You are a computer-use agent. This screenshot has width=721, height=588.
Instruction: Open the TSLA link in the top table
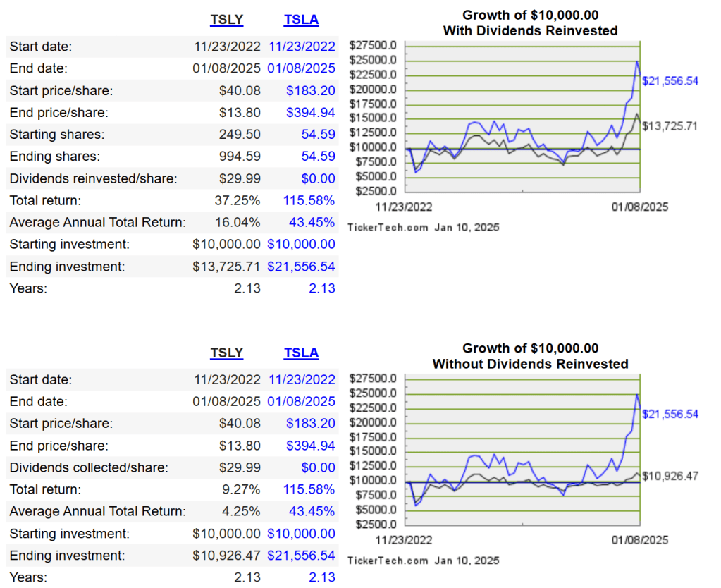pyautogui.click(x=301, y=20)
